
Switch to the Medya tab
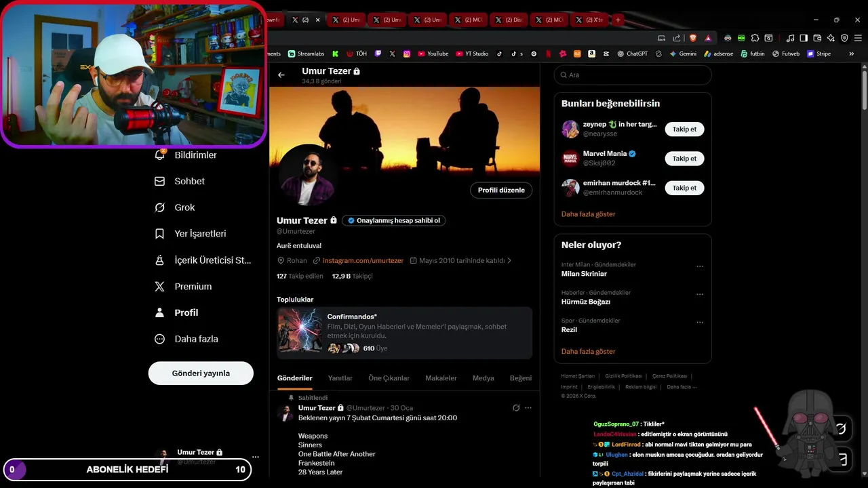tap(483, 378)
